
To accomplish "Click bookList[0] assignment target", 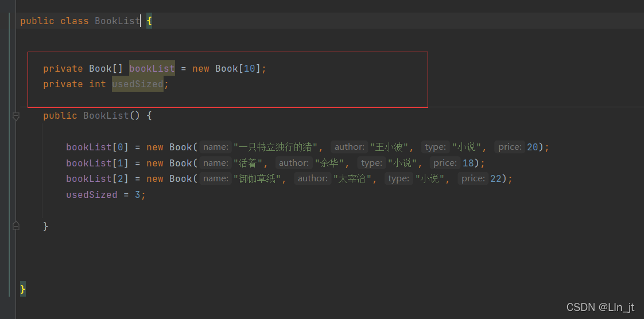I will [98, 147].
